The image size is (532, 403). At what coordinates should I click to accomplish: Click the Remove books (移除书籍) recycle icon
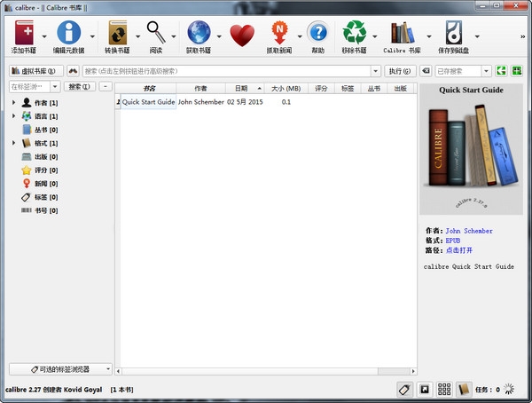point(355,34)
